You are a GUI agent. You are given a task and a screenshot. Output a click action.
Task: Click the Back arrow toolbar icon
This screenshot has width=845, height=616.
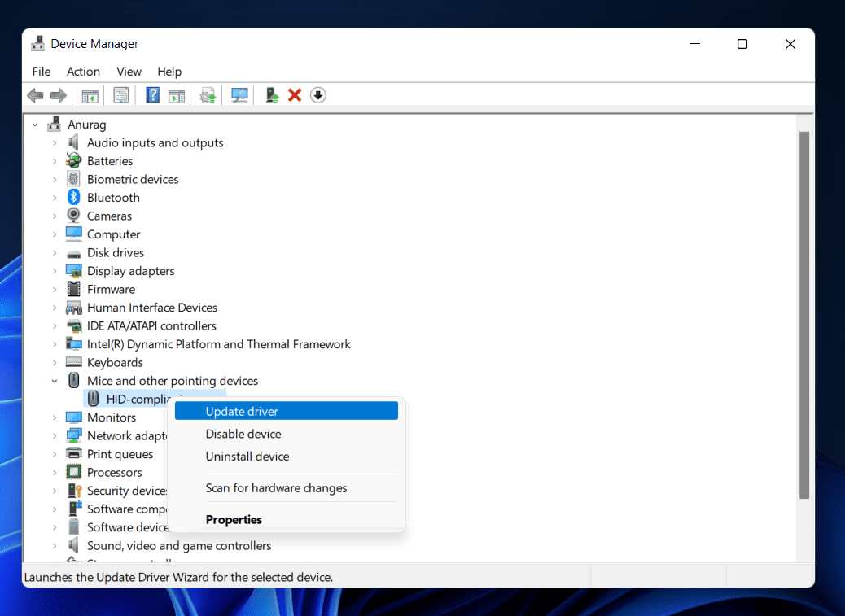tap(35, 95)
